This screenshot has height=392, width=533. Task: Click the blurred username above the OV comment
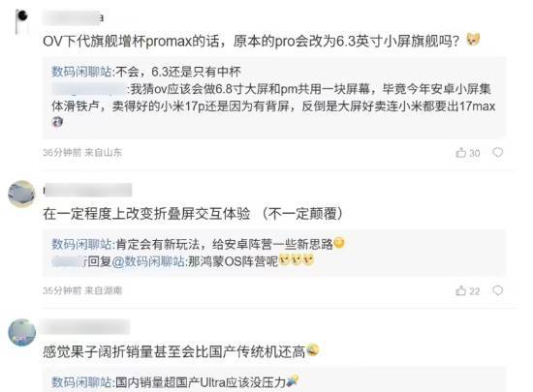click(73, 17)
